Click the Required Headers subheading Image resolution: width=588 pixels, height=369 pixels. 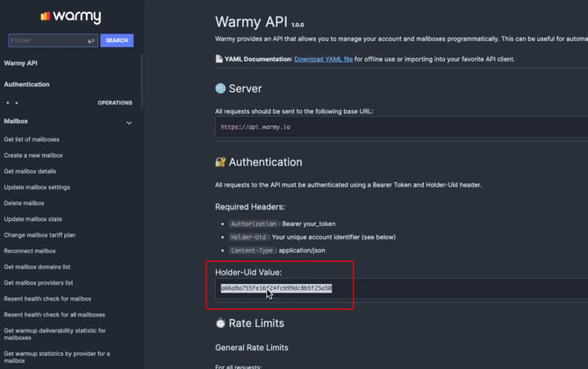click(250, 207)
